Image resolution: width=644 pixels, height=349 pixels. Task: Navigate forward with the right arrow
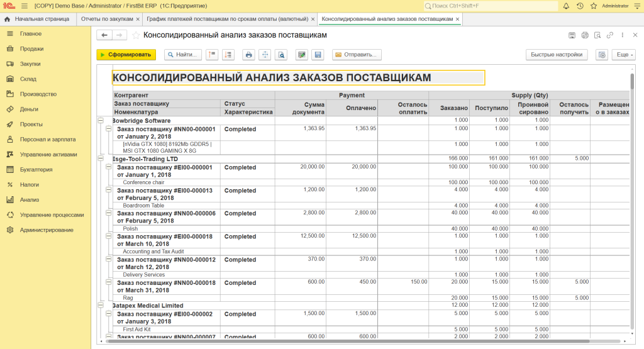(x=119, y=35)
